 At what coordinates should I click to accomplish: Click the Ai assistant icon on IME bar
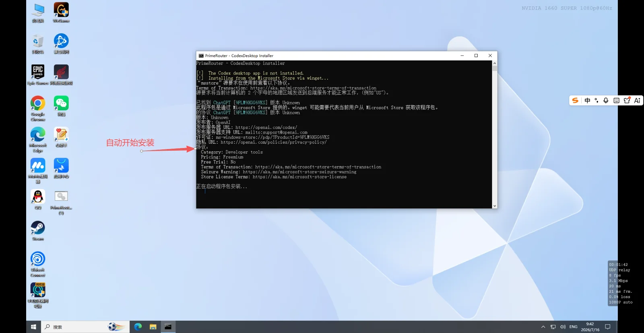pos(637,101)
